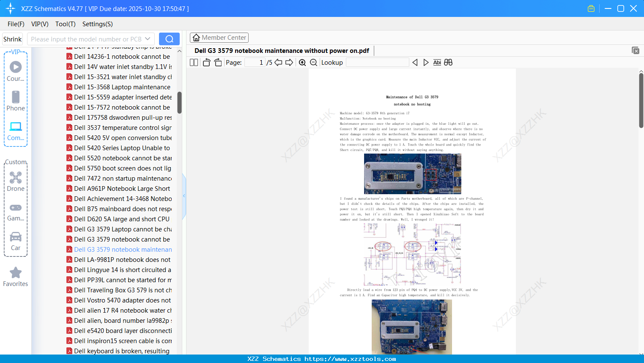Image resolution: width=644 pixels, height=363 pixels.
Task: Open Dell 15-3568 Laptop maintenance file
Action: [122, 87]
